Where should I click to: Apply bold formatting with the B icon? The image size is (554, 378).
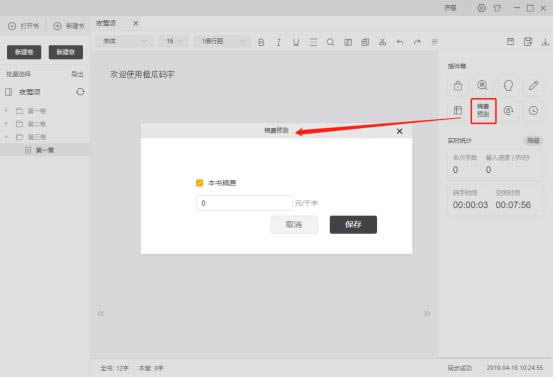[261, 42]
